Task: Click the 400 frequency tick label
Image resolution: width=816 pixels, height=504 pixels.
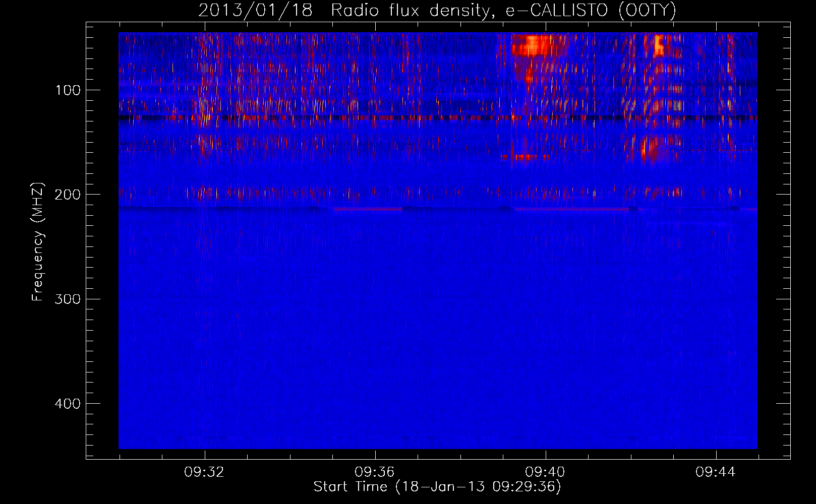Action: point(68,404)
